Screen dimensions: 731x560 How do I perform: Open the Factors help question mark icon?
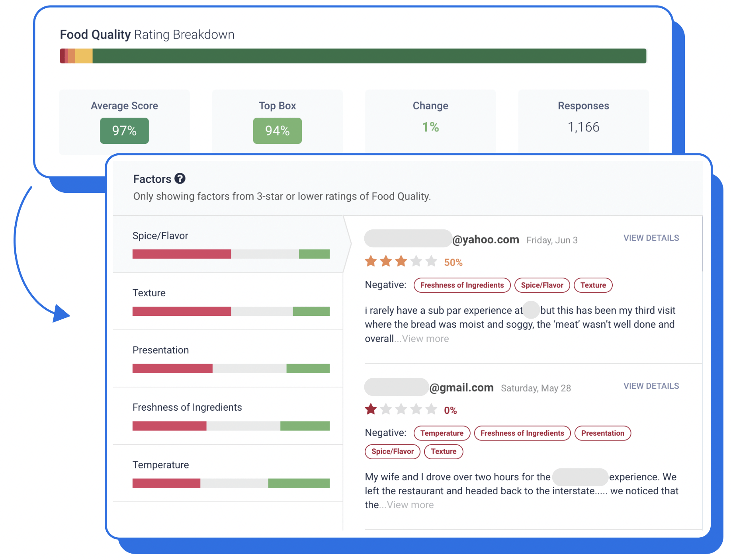click(x=180, y=179)
